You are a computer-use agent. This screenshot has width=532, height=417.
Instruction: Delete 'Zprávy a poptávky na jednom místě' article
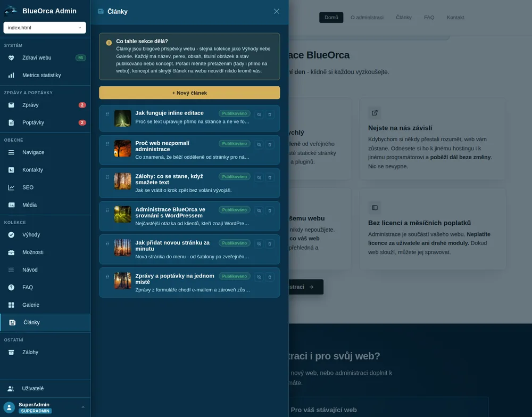point(270,277)
